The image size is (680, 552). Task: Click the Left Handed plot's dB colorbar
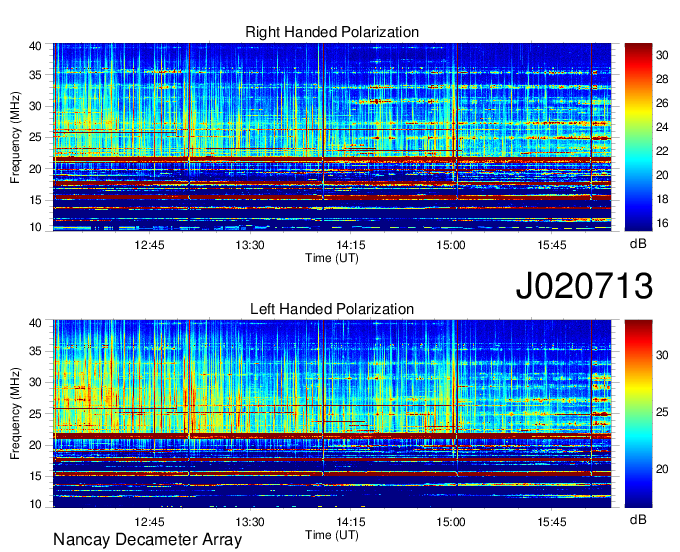638,414
